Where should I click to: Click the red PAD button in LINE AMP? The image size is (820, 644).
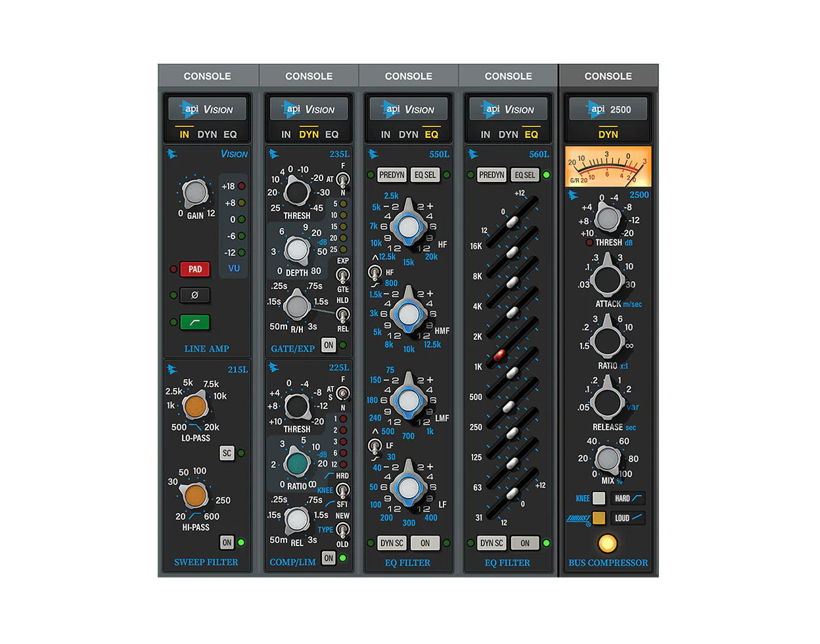(194, 269)
